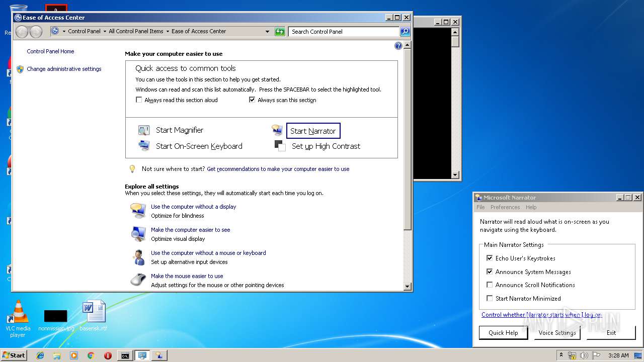Open Narrator Help menu
The width and height of the screenshot is (644, 362).
pyautogui.click(x=531, y=207)
